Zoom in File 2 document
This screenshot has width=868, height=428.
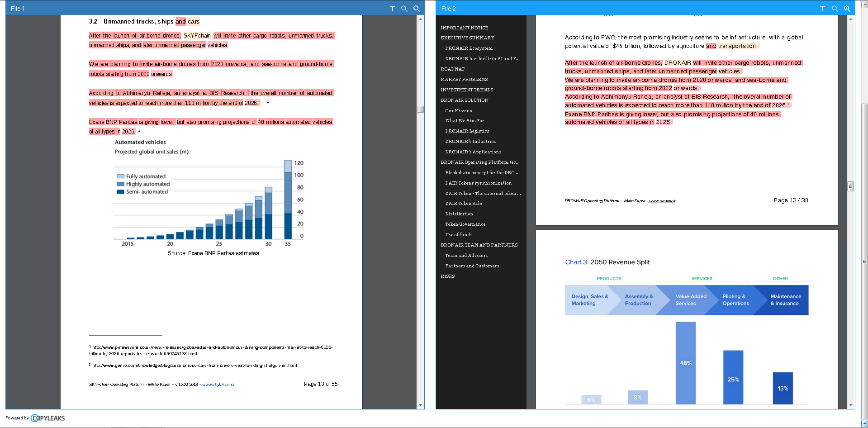tap(847, 9)
